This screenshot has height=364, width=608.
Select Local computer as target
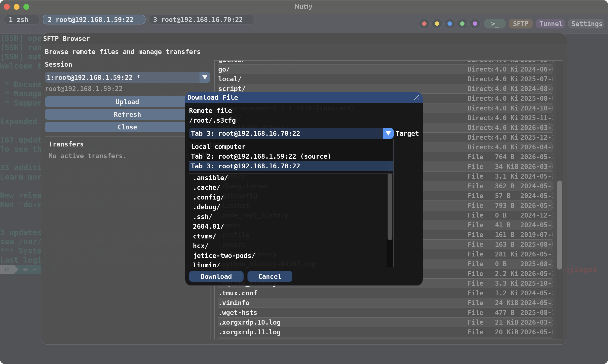[x=291, y=146]
